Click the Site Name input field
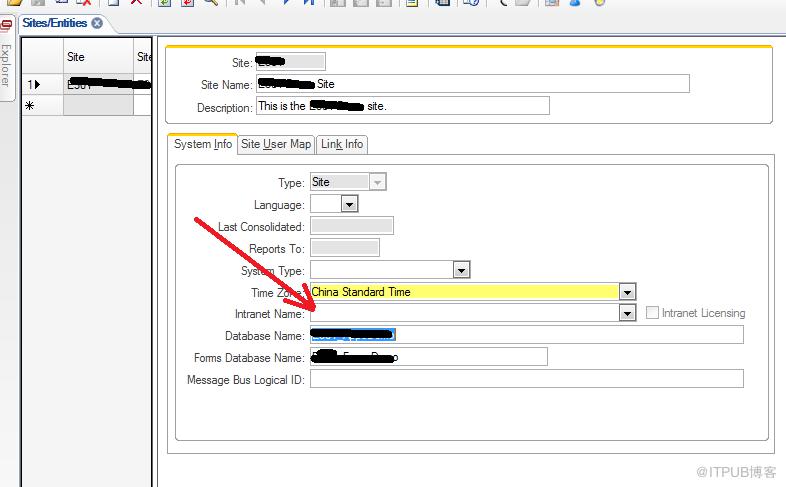The image size is (786, 487). pyautogui.click(x=473, y=84)
